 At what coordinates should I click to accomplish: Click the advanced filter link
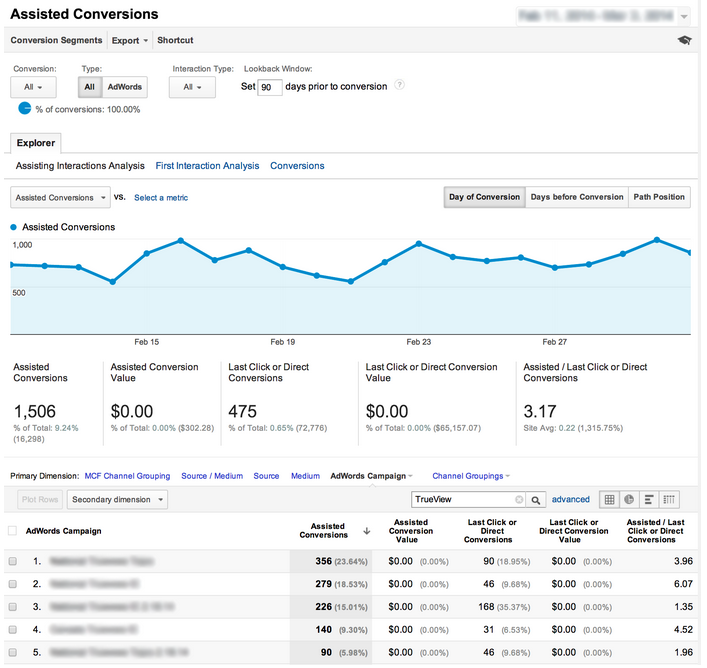coord(570,499)
